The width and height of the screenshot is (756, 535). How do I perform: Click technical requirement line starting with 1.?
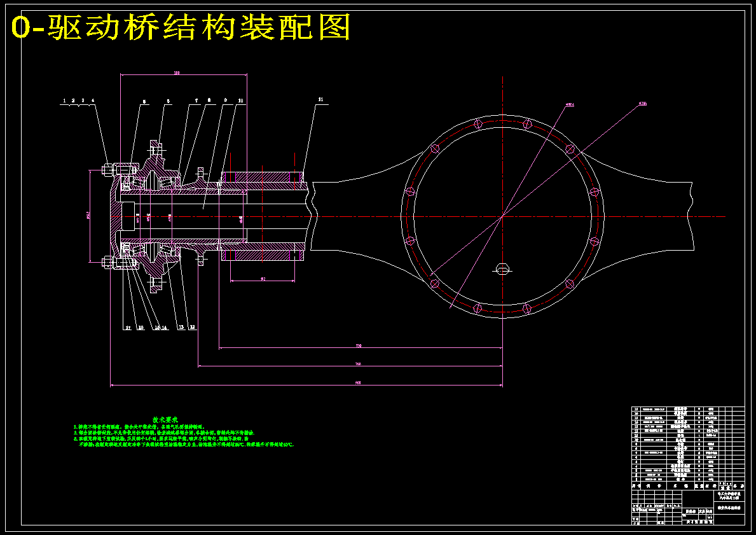click(x=139, y=427)
